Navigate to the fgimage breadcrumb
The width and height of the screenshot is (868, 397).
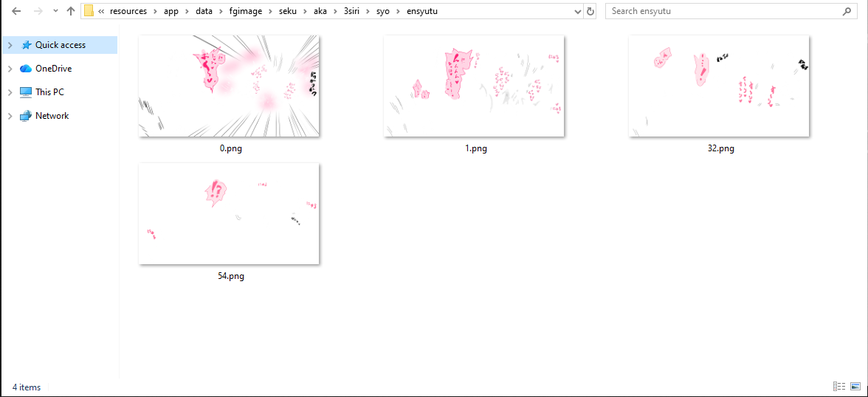[246, 11]
